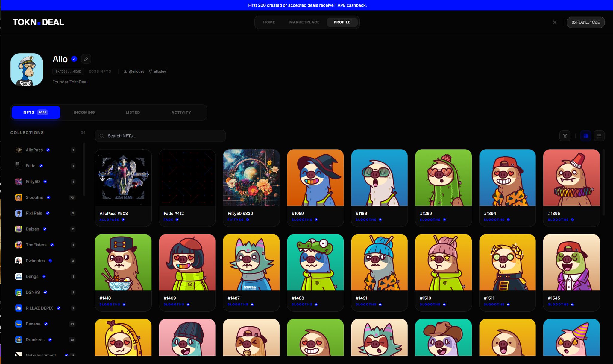613x364 pixels.
Task: Switch to list view layout
Action: tap(599, 136)
